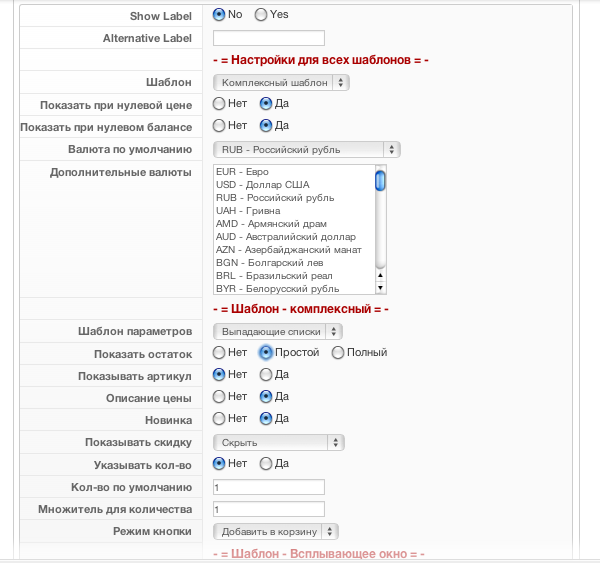Select USD - Доллар США in list
The image size is (600, 563).
pyautogui.click(x=262, y=185)
